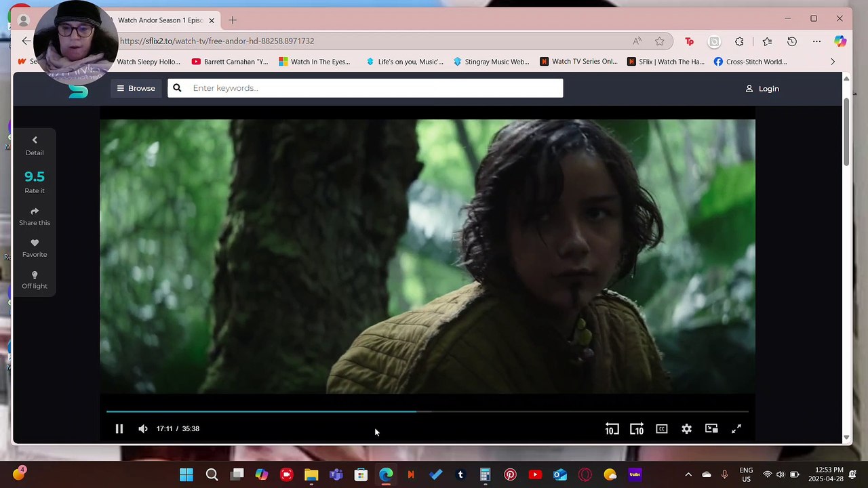Open YouTube from the taskbar

(535, 474)
